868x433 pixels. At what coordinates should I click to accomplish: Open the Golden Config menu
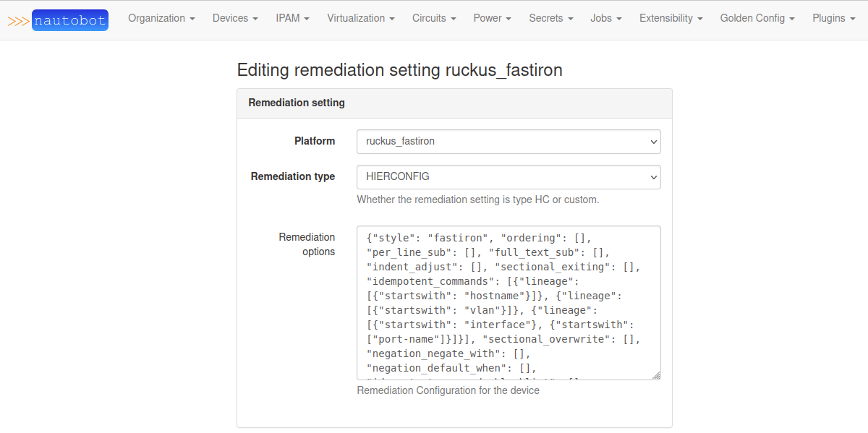(x=757, y=18)
